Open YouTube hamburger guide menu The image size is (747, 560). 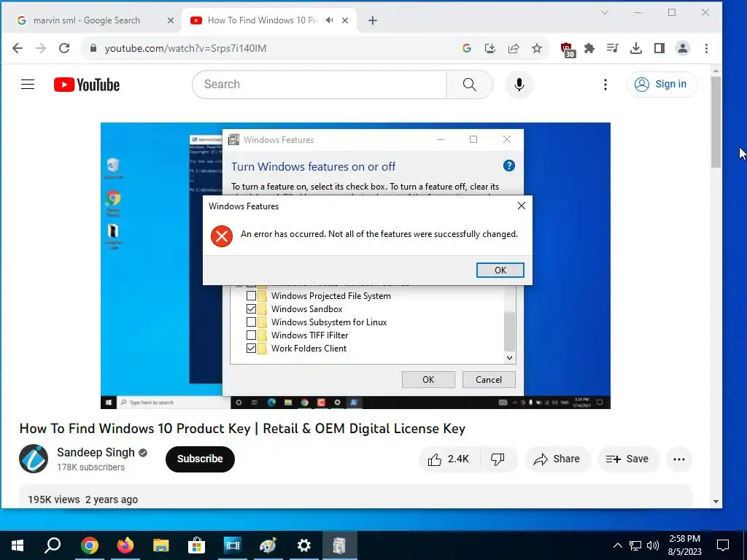point(28,85)
